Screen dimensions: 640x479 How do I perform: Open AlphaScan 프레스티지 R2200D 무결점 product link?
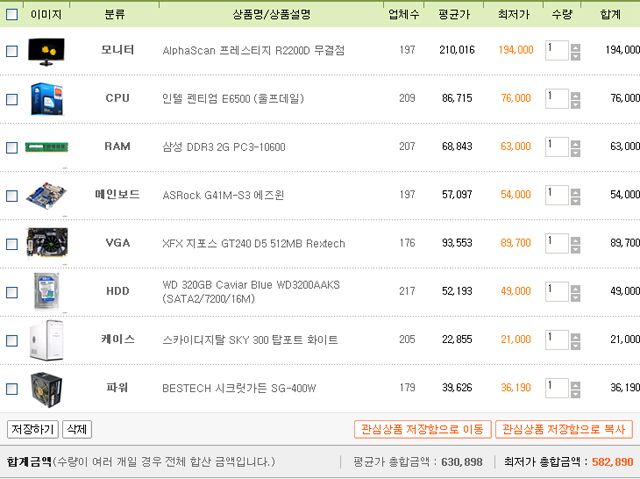(x=253, y=51)
